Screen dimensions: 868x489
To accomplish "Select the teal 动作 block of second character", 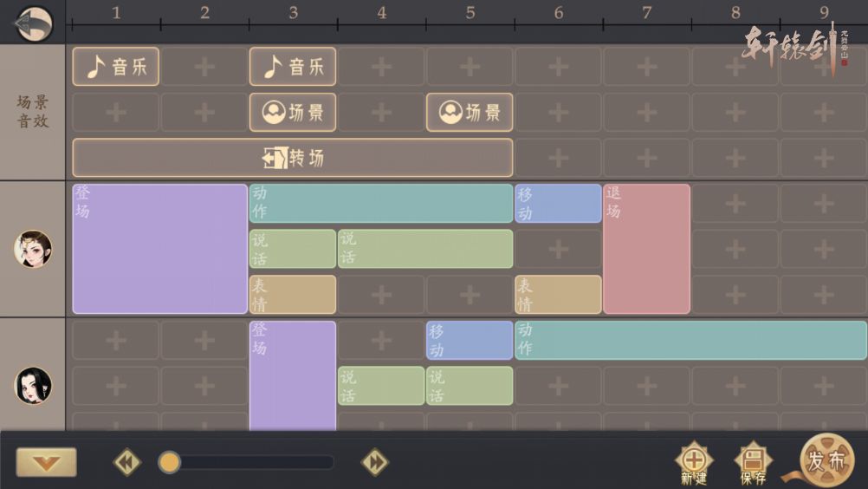I will pyautogui.click(x=690, y=340).
